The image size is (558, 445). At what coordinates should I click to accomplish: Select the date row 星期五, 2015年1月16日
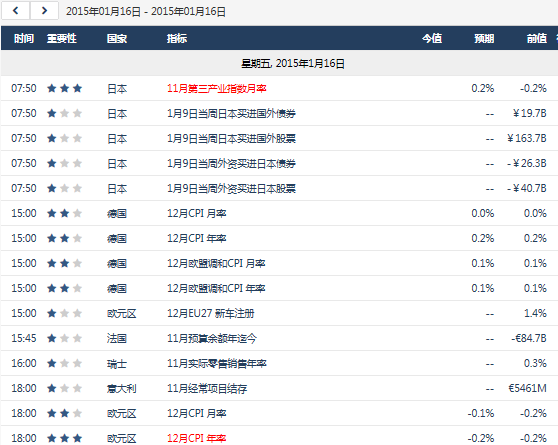(279, 63)
